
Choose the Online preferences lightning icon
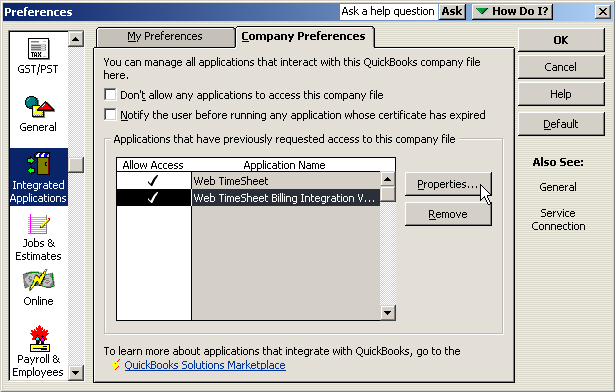click(x=38, y=280)
